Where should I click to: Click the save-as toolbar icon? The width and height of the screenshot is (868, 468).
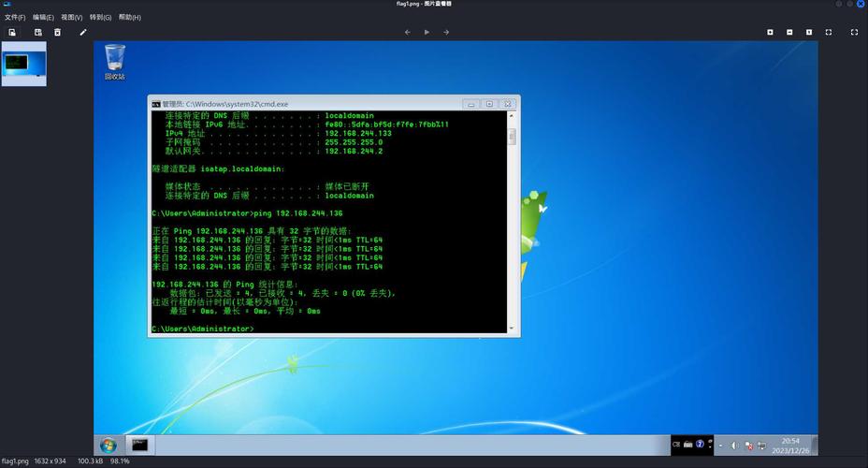(38, 32)
